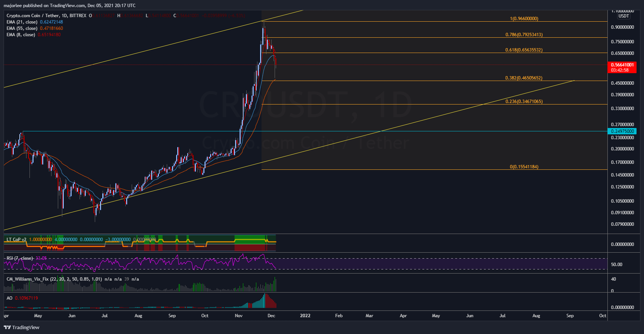Click the 0.618(0.65635532) Fibonacci level label
Viewport: 644px width, 334px height.
tap(524, 50)
